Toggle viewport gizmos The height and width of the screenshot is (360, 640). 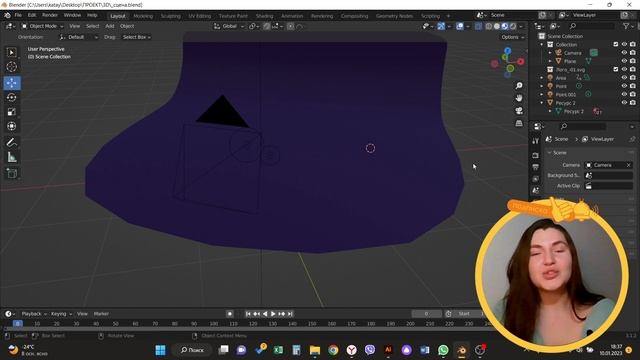pos(441,26)
